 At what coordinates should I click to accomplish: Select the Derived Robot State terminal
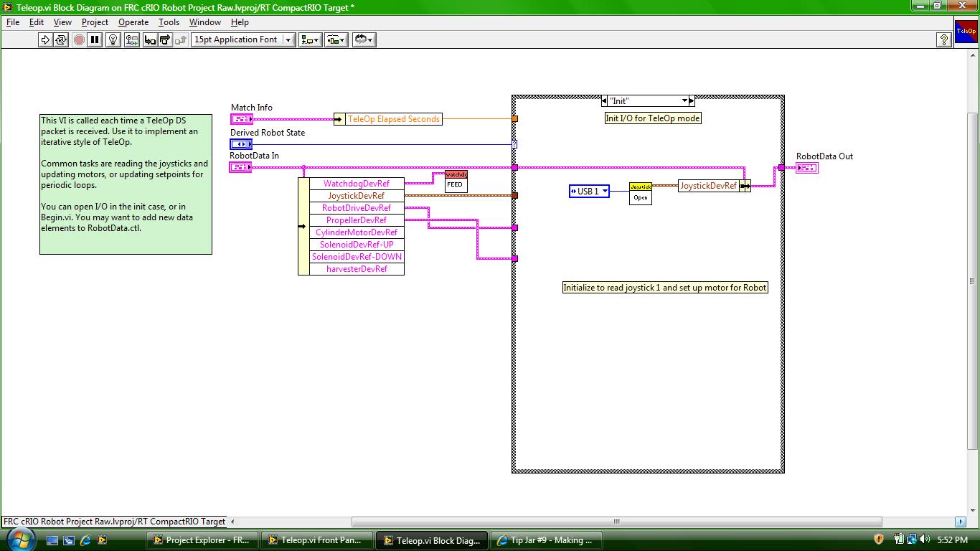click(x=241, y=144)
